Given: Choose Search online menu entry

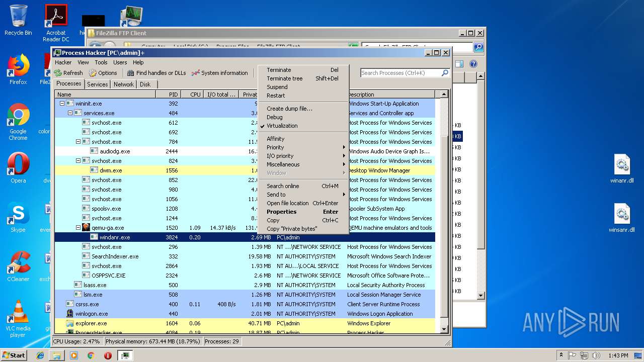Looking at the screenshot, I should tap(303, 186).
